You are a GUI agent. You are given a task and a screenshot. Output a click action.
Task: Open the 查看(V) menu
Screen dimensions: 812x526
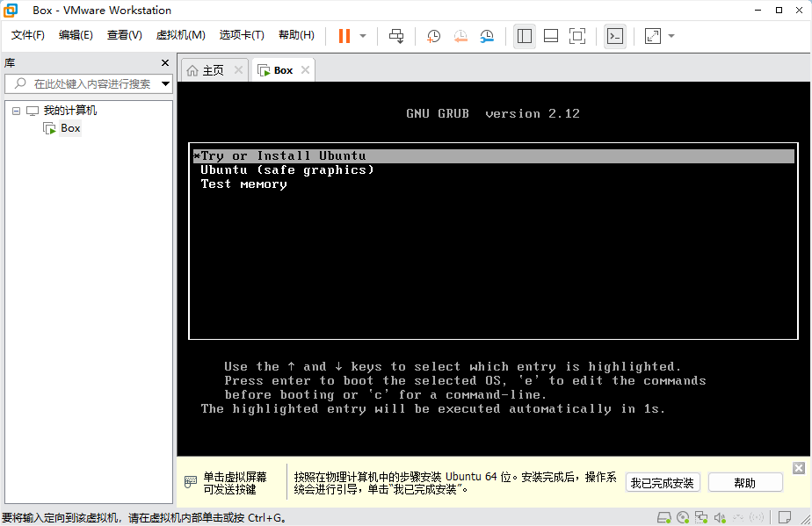(124, 35)
